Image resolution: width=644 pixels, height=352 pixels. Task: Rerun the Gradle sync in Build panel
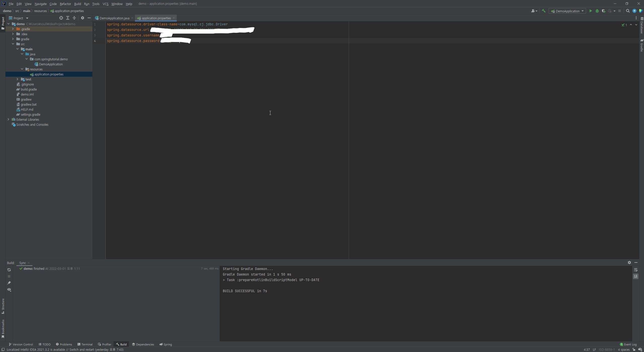9,270
